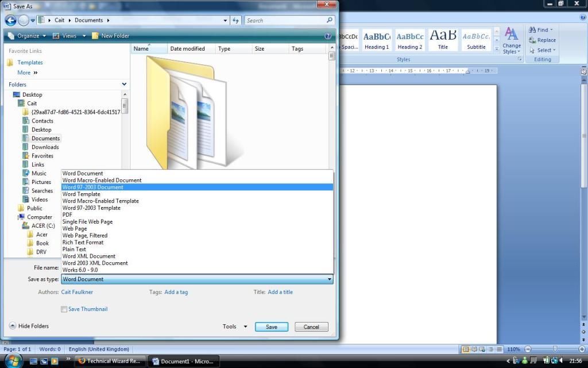Choose Word 97-2003 Document format
Screen dimensions: 588x368
(x=198, y=187)
